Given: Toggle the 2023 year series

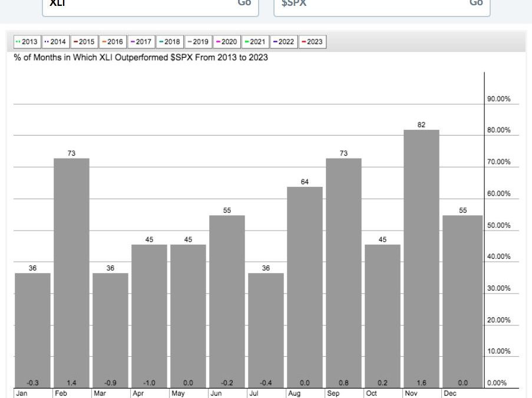Looking at the screenshot, I should tap(312, 42).
